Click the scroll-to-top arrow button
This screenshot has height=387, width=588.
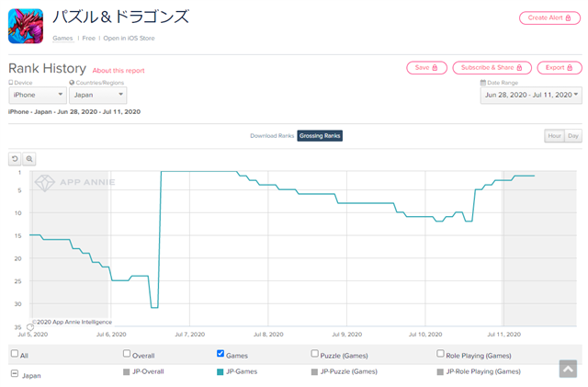(568, 369)
